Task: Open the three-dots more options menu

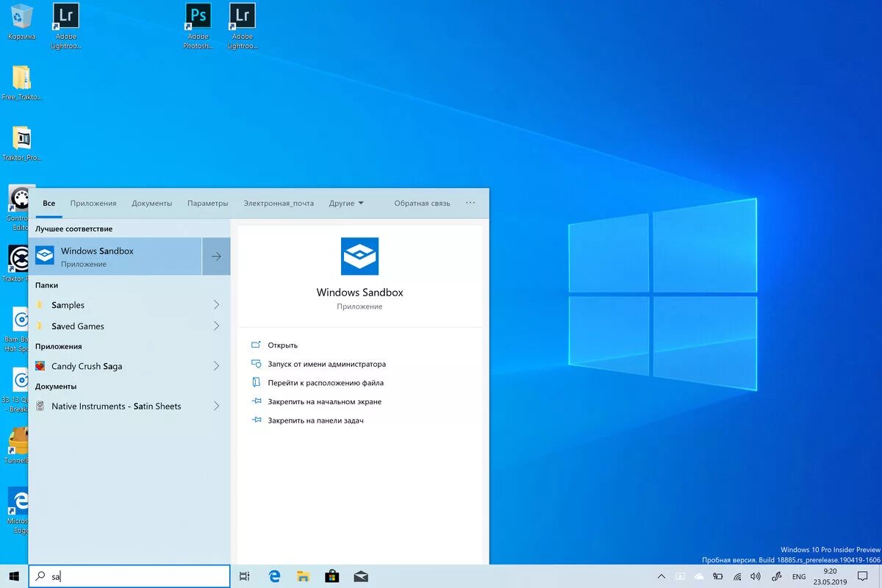Action: pos(470,203)
